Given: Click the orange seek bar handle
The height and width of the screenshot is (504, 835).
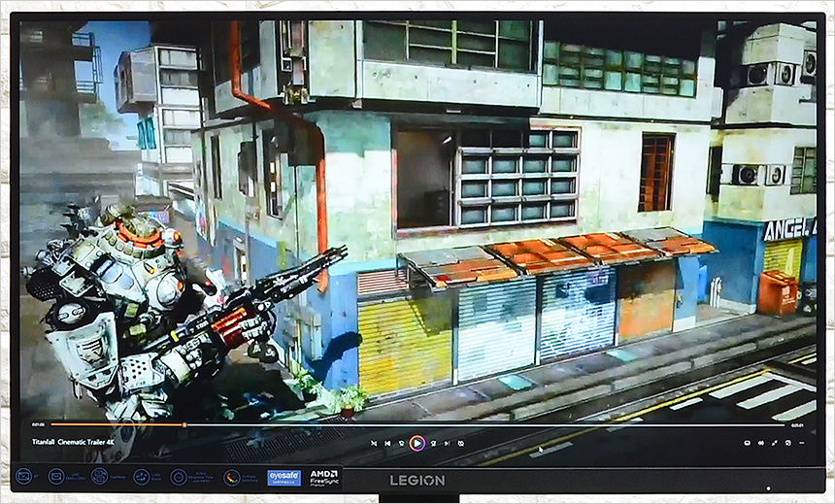Looking at the screenshot, I should coord(184,424).
